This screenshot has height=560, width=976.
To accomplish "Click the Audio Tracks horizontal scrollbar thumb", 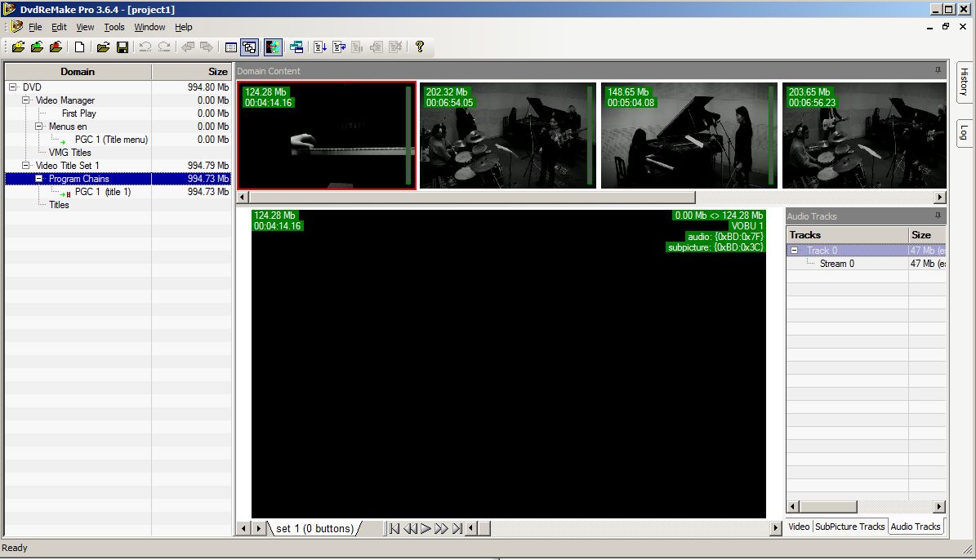I will [x=828, y=506].
